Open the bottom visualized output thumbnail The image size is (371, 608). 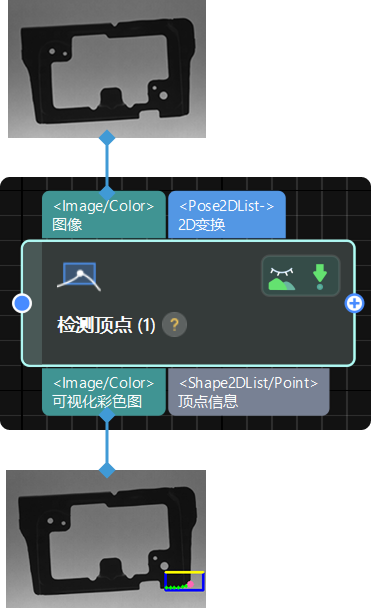[x=106, y=539]
